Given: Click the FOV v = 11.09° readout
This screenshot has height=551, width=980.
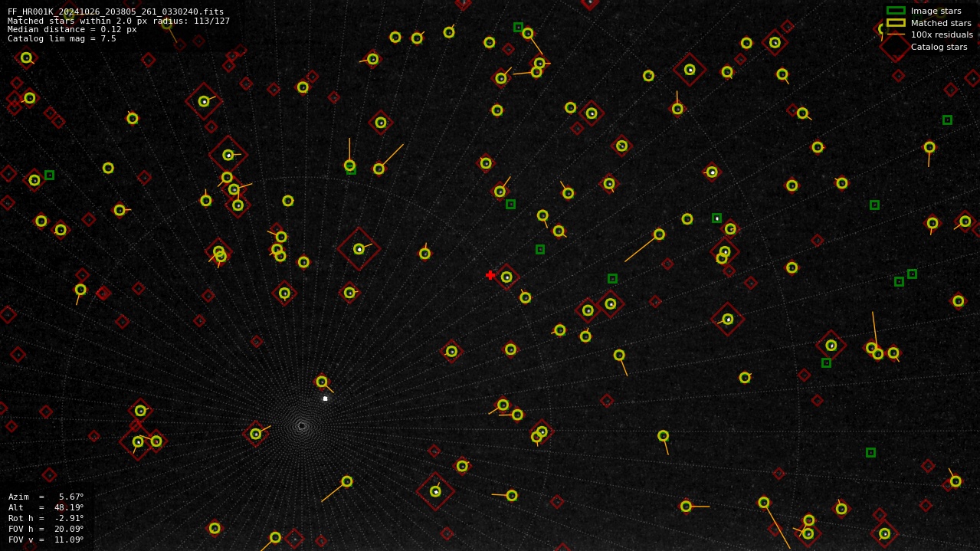Looking at the screenshot, I should pos(46,540).
